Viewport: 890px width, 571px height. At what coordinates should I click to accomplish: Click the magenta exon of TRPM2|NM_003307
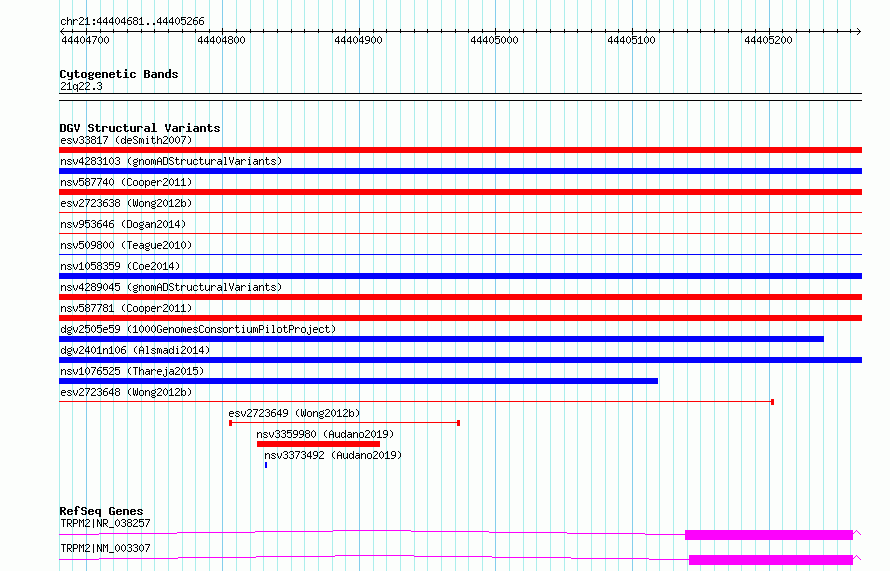[771, 560]
